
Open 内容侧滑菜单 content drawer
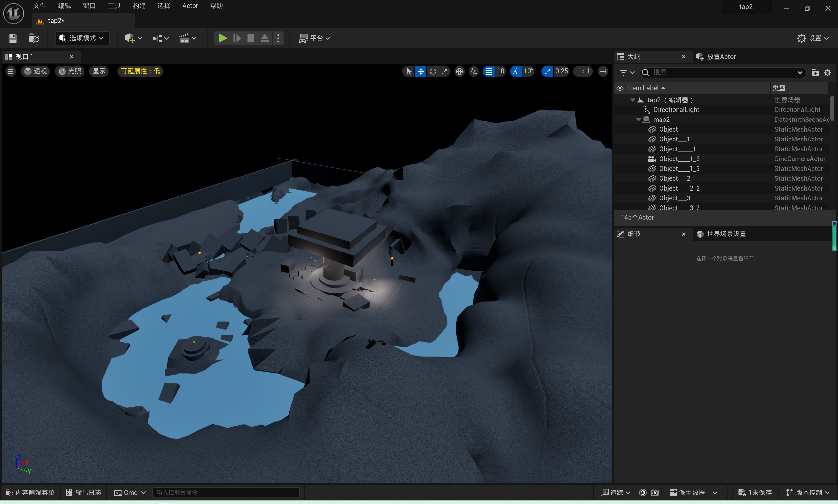coord(30,492)
